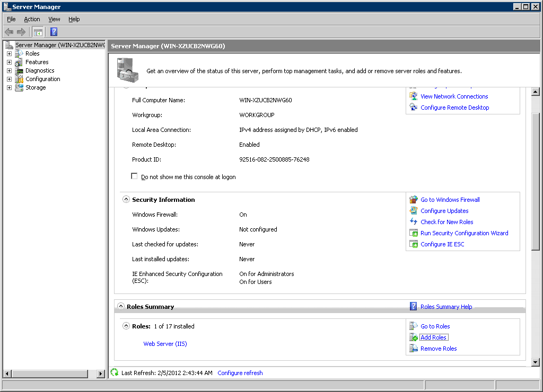Click the Windows Firewall icon
This screenshot has width=543, height=392.
(x=414, y=200)
